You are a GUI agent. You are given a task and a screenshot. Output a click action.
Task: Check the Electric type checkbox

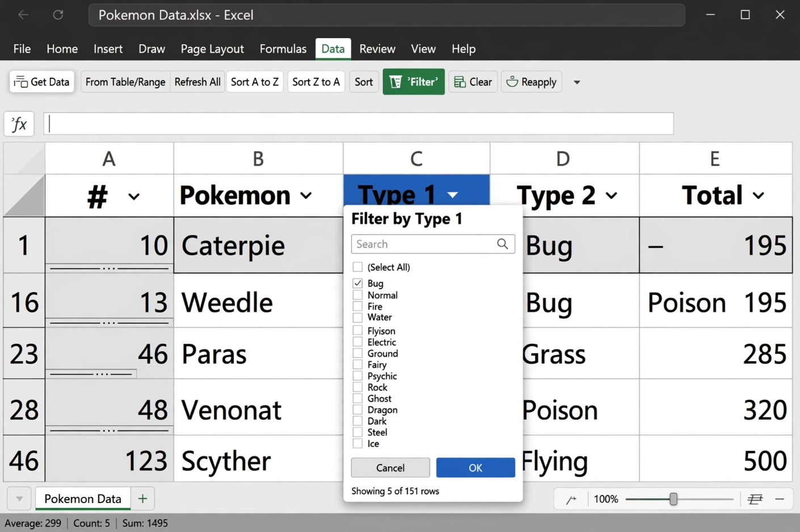pos(357,342)
